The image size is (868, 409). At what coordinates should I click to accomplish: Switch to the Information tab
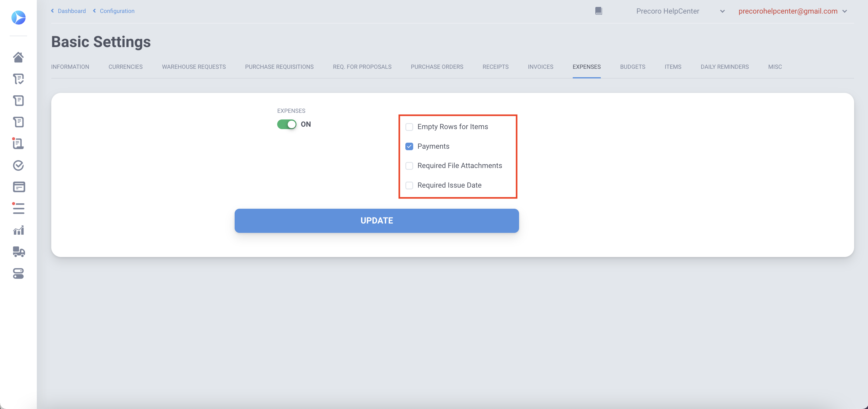70,67
